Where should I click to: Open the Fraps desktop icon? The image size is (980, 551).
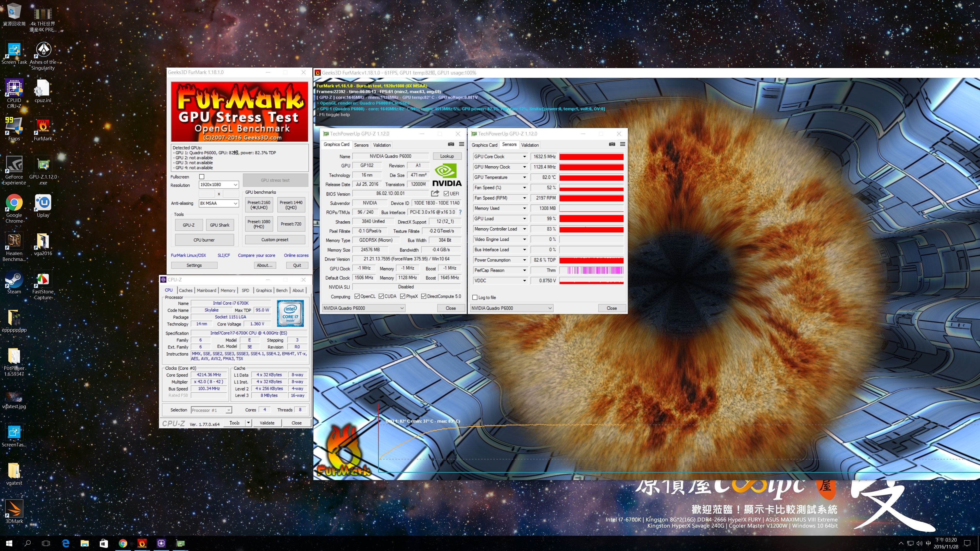pos(14,129)
